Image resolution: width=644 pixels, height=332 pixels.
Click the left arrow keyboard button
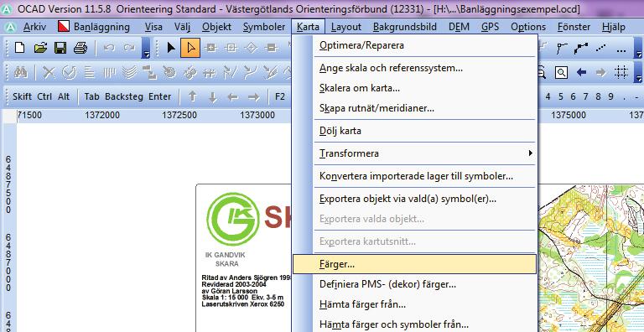[233, 97]
